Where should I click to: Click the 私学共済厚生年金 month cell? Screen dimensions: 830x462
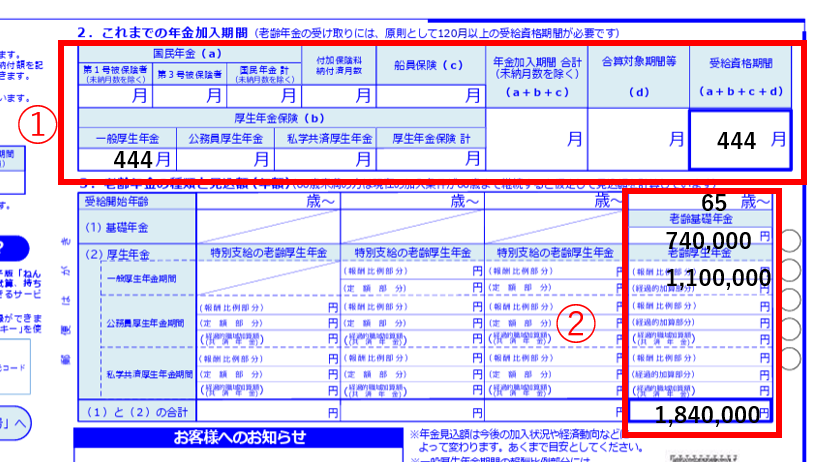click(328, 158)
